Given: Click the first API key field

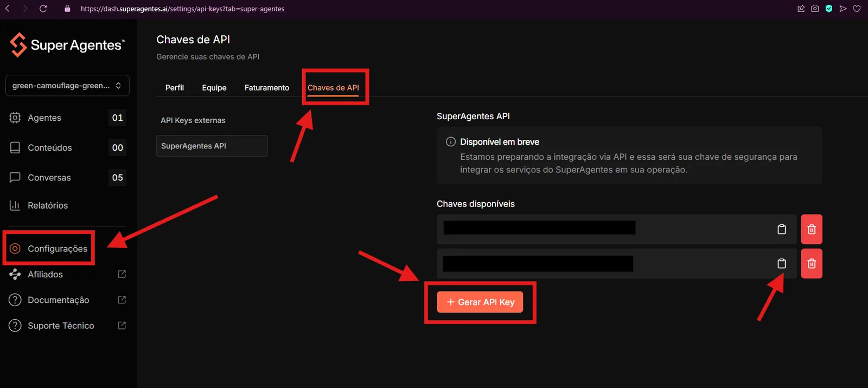Looking at the screenshot, I should (617, 229).
